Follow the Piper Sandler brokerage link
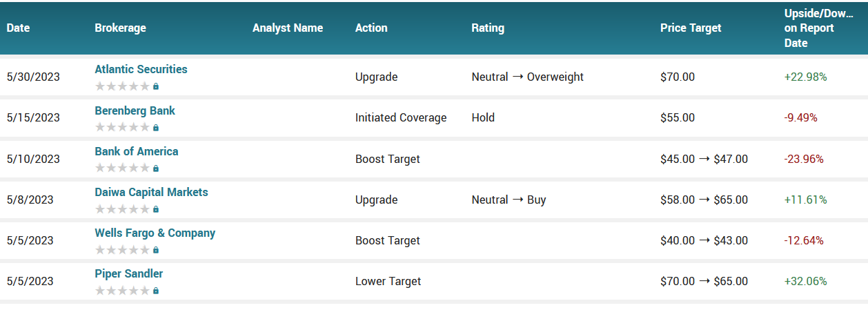This screenshot has height=310, width=868. pos(128,273)
